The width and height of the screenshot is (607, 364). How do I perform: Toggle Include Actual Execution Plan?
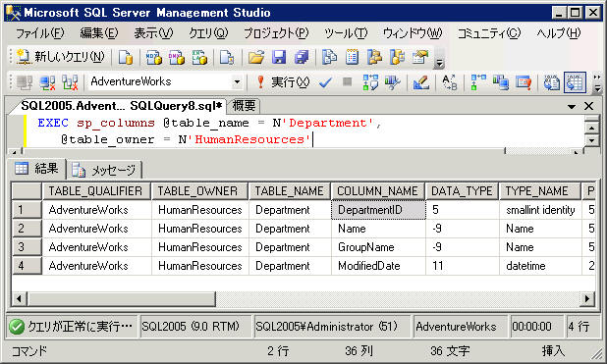tap(478, 82)
